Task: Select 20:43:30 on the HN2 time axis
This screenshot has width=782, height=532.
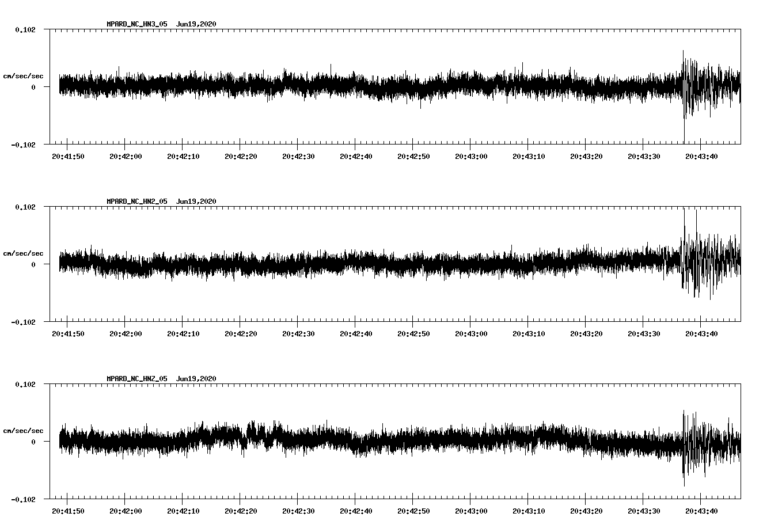Action: (x=644, y=333)
